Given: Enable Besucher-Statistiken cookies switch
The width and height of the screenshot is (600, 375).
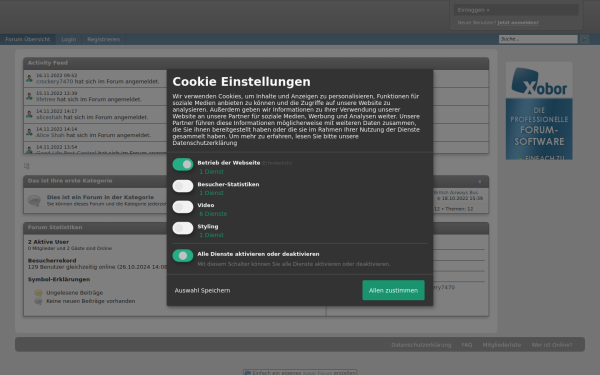Looking at the screenshot, I should [183, 186].
